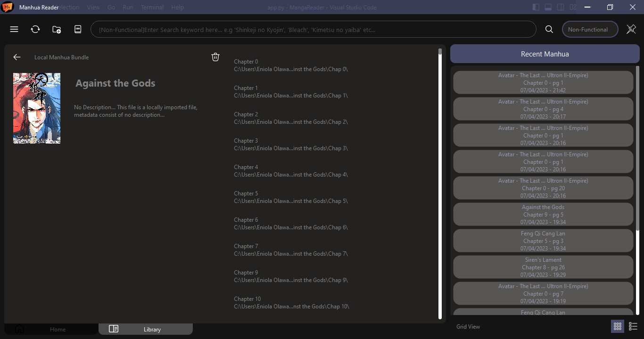Click the Recent Manhua header
This screenshot has width=644, height=339.
545,54
